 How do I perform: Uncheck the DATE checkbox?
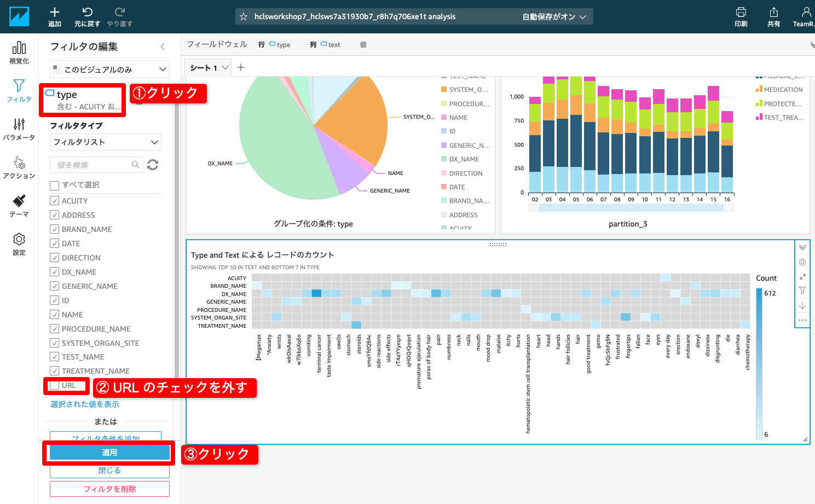(x=54, y=244)
